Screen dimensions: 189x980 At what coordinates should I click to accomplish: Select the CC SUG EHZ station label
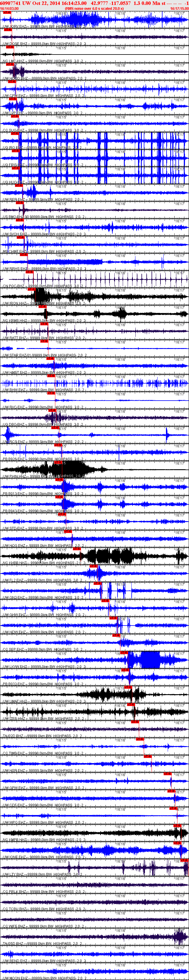(43, 130)
